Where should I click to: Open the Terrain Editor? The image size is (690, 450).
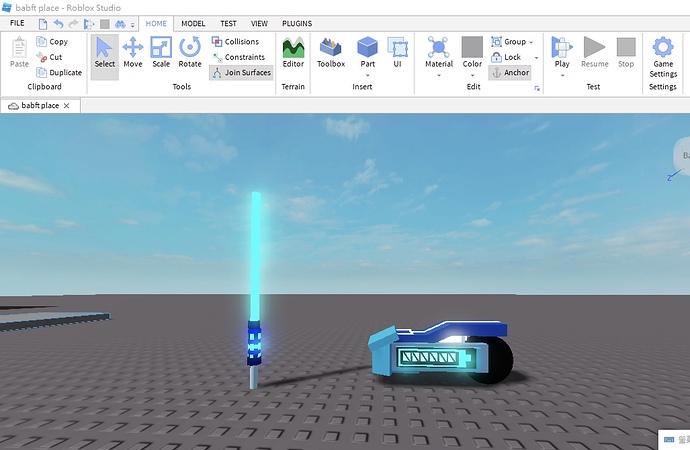(x=293, y=53)
